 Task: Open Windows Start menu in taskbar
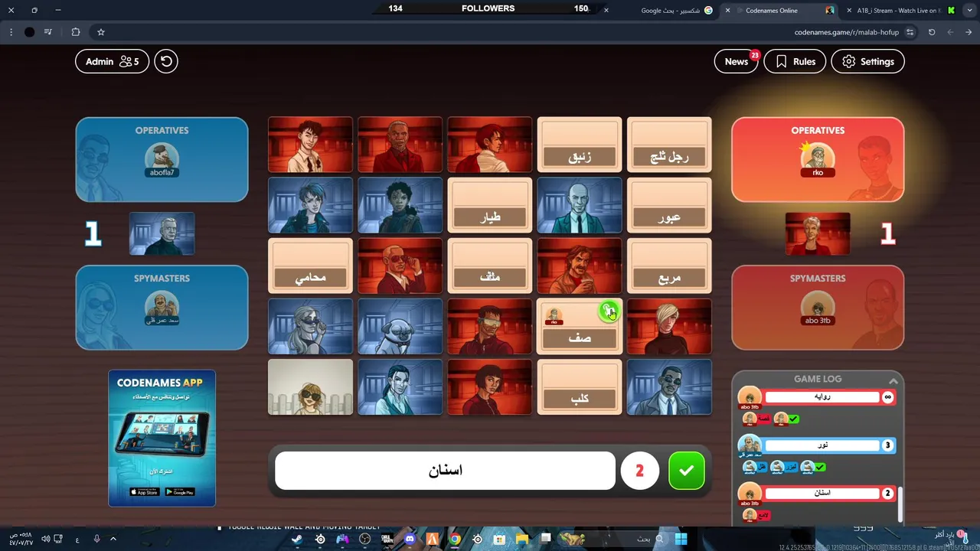click(x=681, y=540)
